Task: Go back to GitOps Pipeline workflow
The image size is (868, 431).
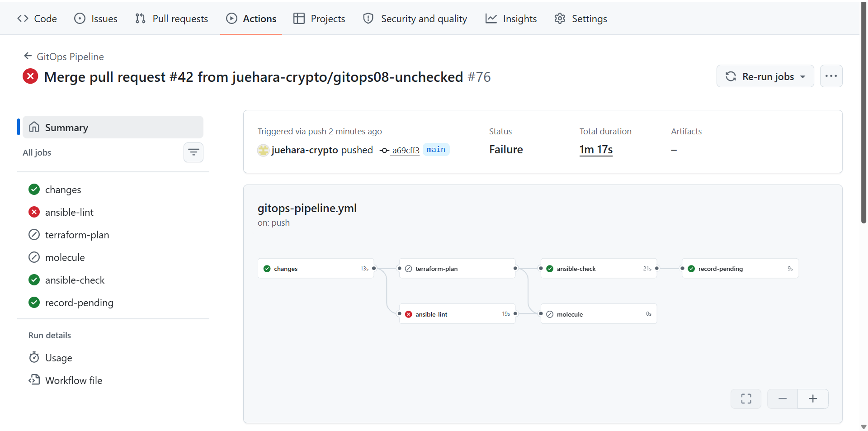Action: coord(70,57)
